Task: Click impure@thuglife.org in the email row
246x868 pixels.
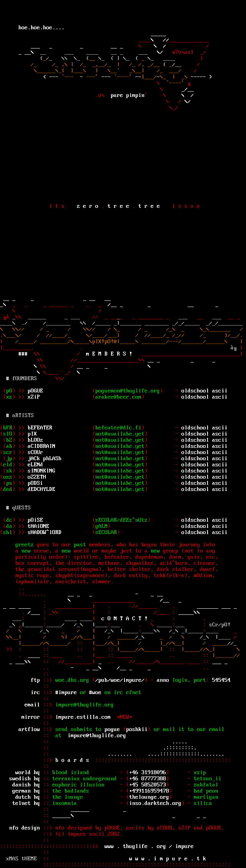Action: pos(84,704)
